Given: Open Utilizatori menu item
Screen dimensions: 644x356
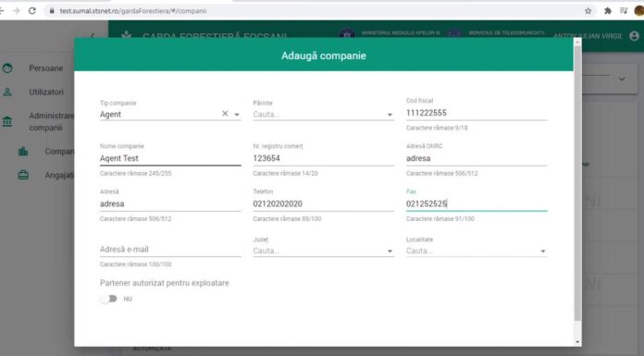Looking at the screenshot, I should [46, 92].
